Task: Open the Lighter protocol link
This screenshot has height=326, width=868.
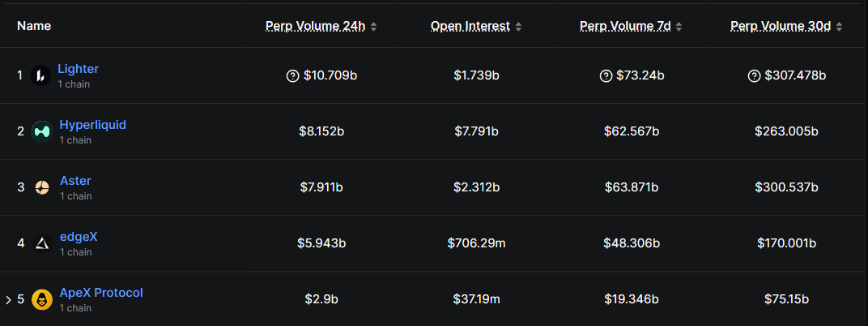Action: pos(78,69)
